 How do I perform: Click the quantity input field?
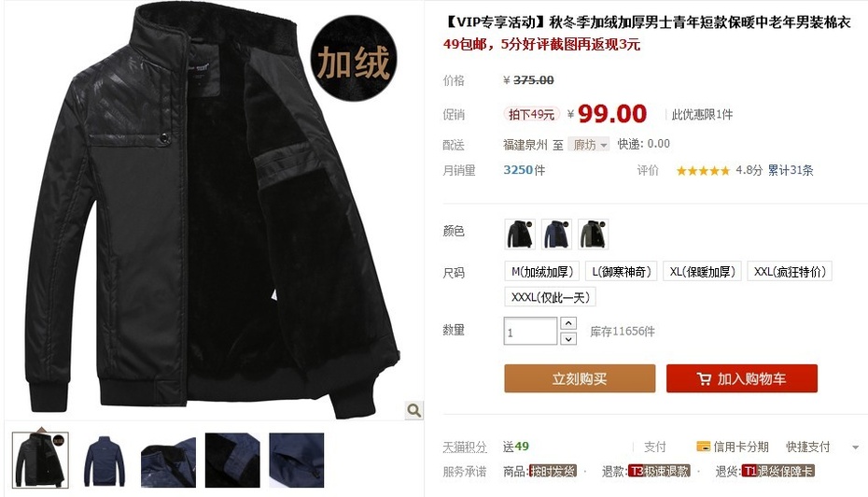(530, 331)
